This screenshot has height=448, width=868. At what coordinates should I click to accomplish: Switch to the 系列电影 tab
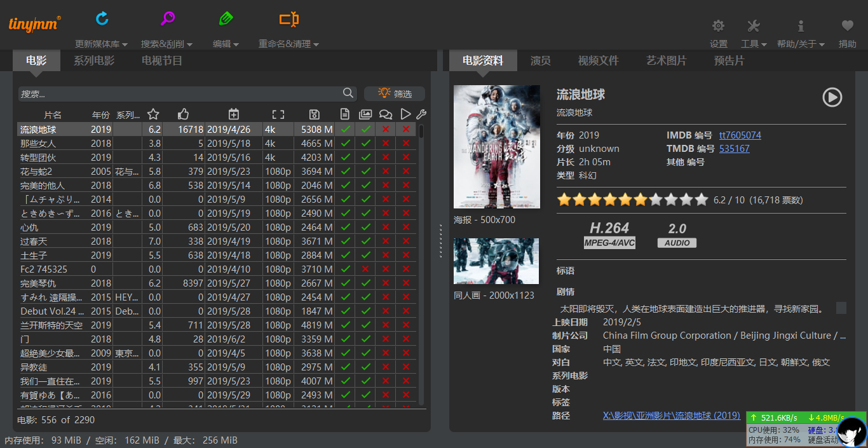(94, 61)
